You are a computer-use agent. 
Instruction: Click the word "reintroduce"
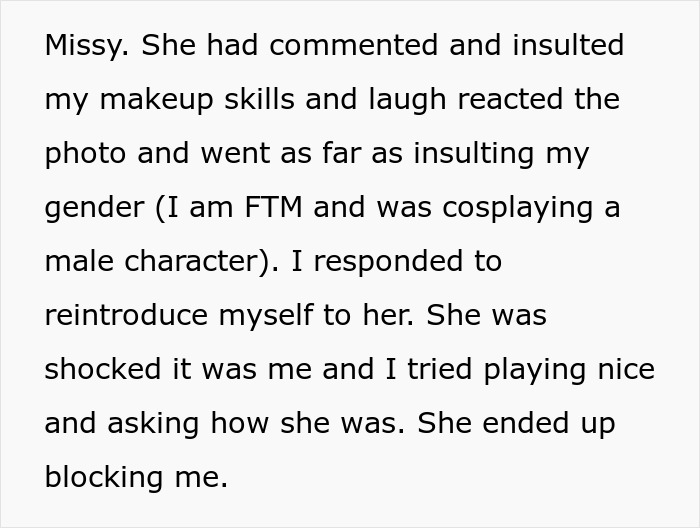tap(127, 316)
